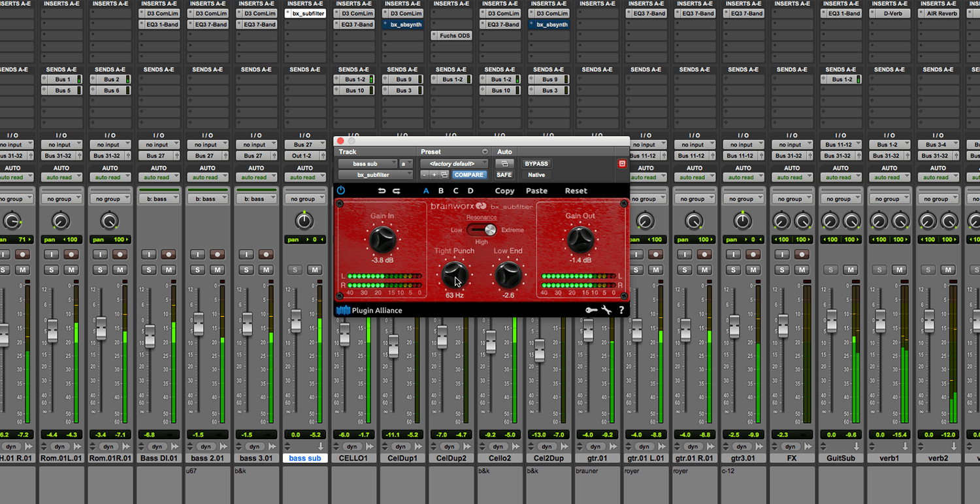Open the license key icon in plugin footer
Image resolution: width=980 pixels, height=504 pixels.
click(591, 311)
